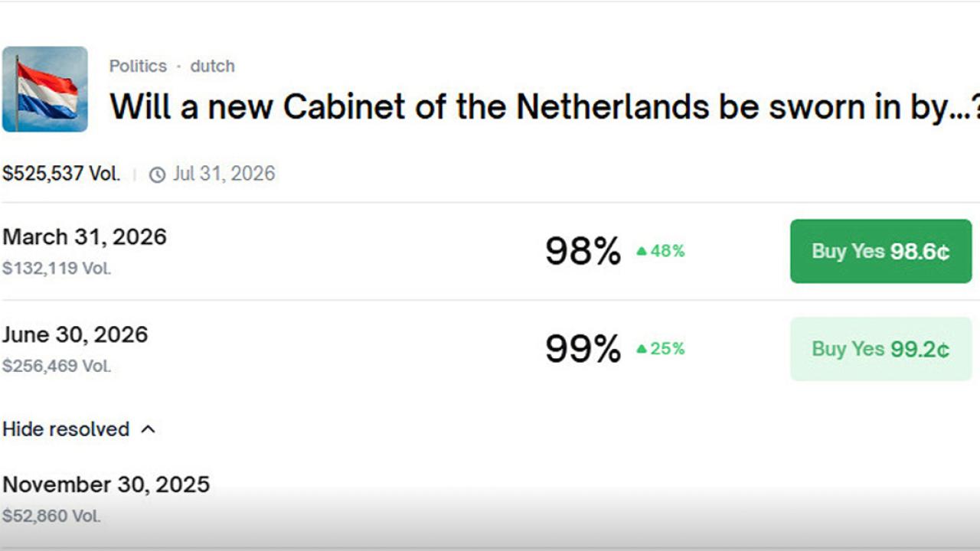Click the Netherlands flag market thumbnail
The image size is (980, 551).
45,89
